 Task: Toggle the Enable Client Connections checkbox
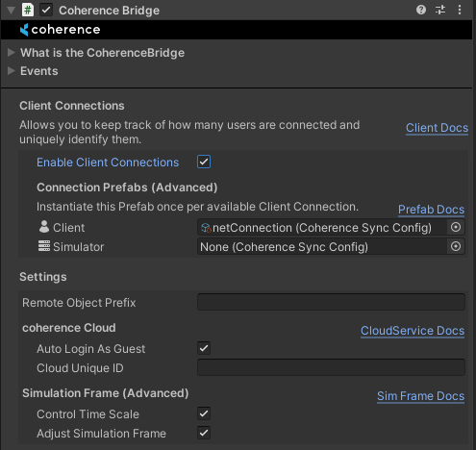204,162
